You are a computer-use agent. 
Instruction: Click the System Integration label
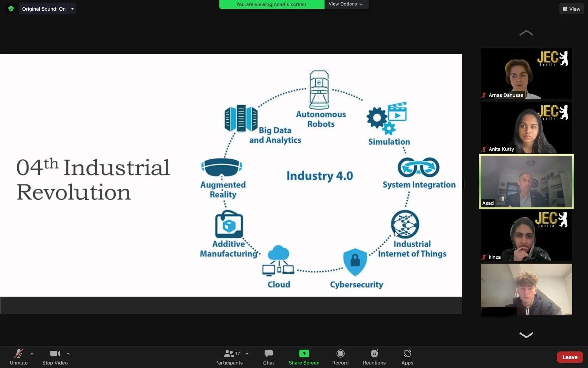tap(419, 185)
